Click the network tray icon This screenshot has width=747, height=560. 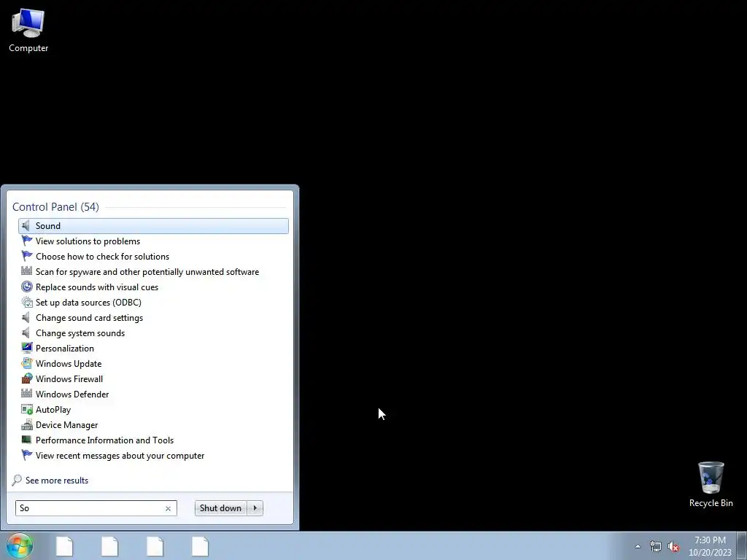(656, 547)
